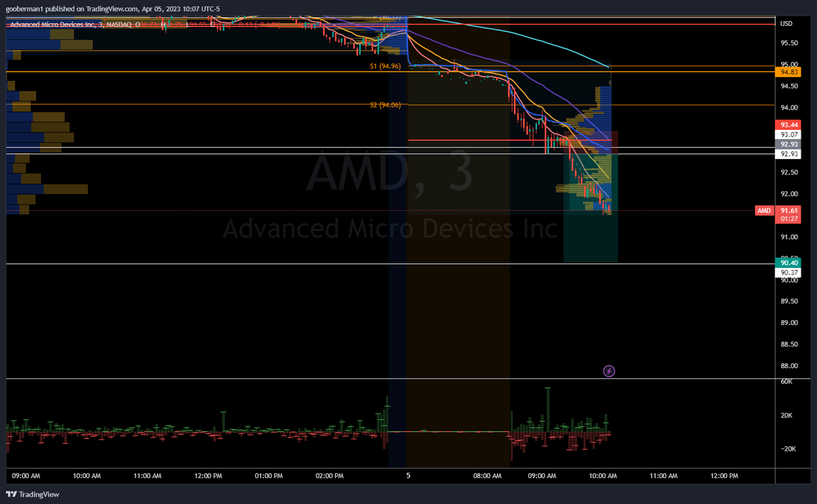Click the 92.00 price scale value

790,194
